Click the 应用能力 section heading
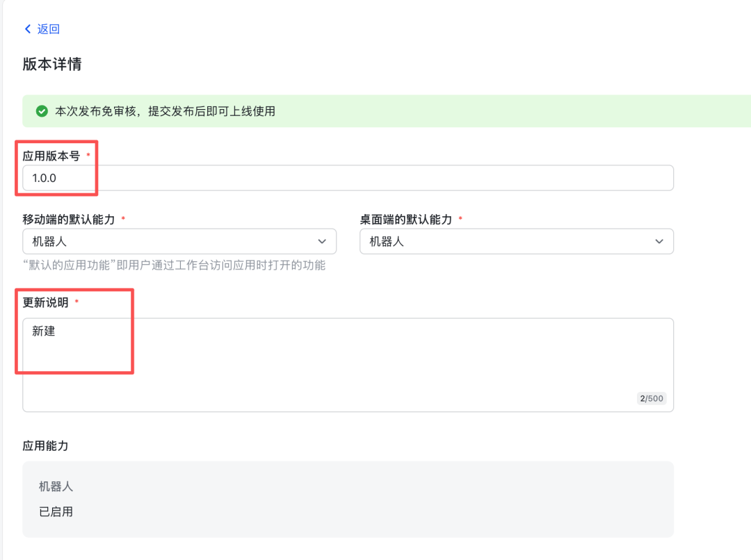This screenshot has width=751, height=560. point(46,446)
